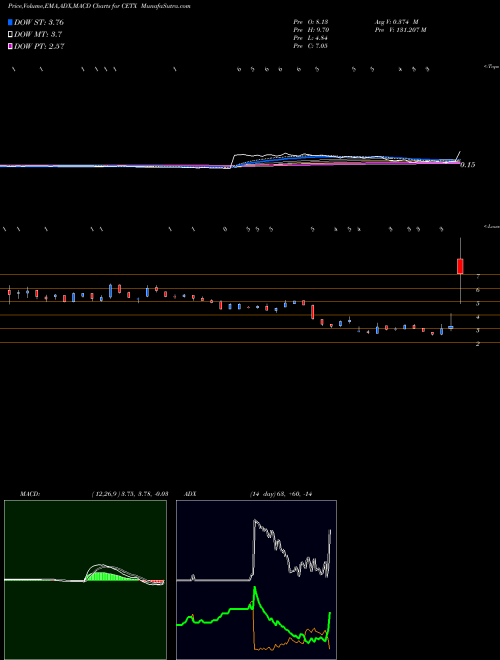Click the price axis label '2'
Screen dimensions: 500x660
point(478,344)
